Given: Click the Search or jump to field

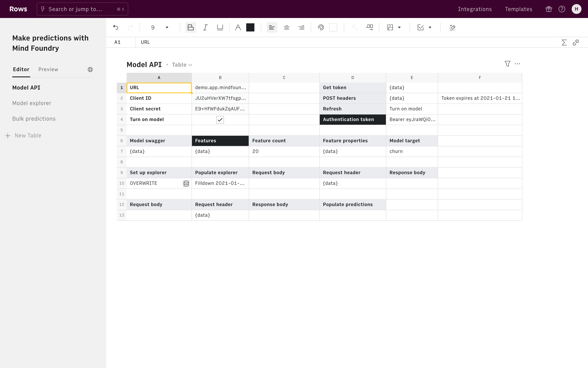Looking at the screenshot, I should (x=82, y=9).
